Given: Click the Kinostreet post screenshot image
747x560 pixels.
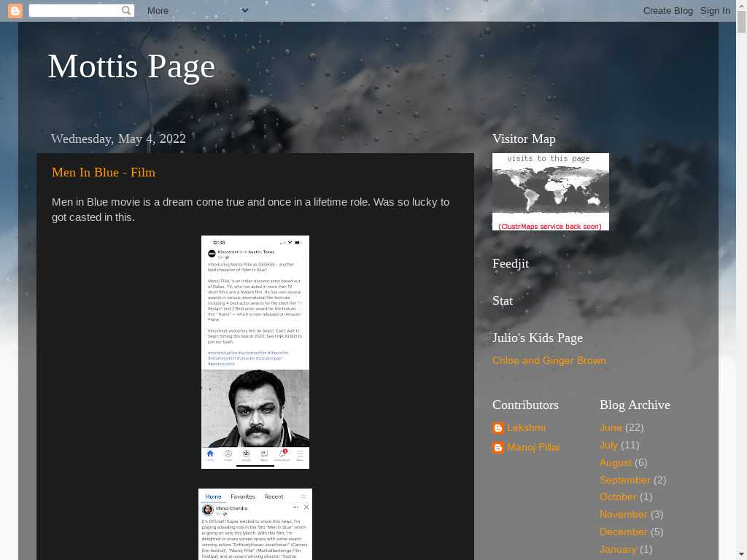Looking at the screenshot, I should click(255, 351).
